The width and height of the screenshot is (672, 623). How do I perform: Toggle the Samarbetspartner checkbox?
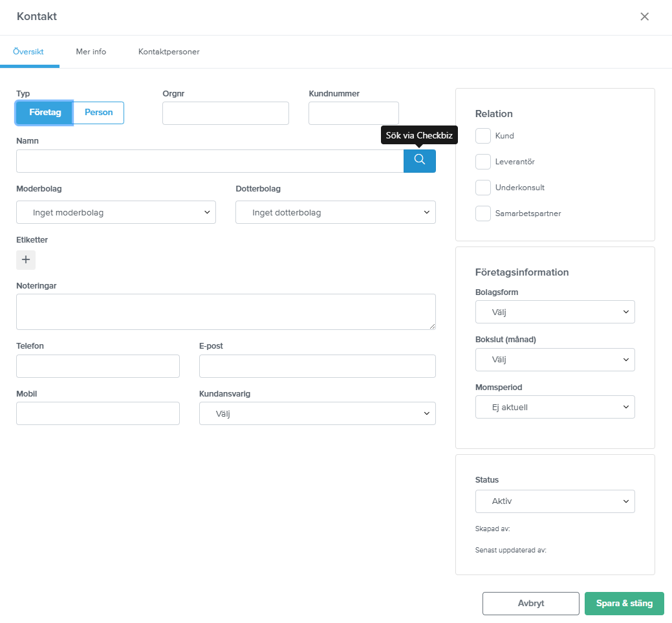point(483,213)
